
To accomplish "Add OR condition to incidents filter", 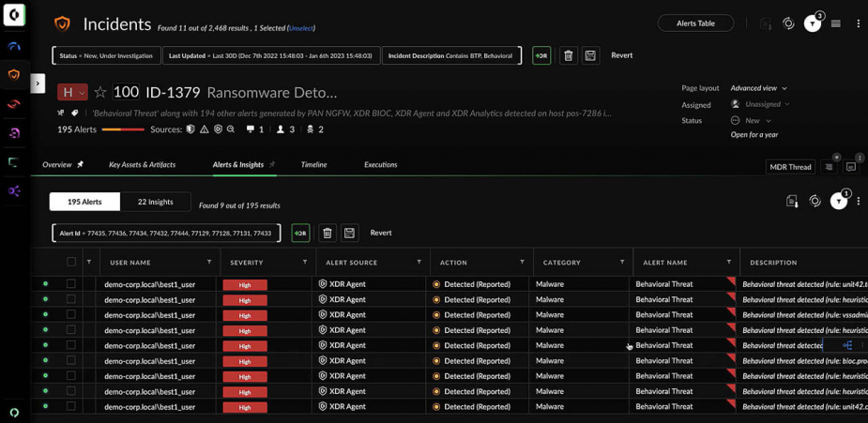I will click(541, 55).
